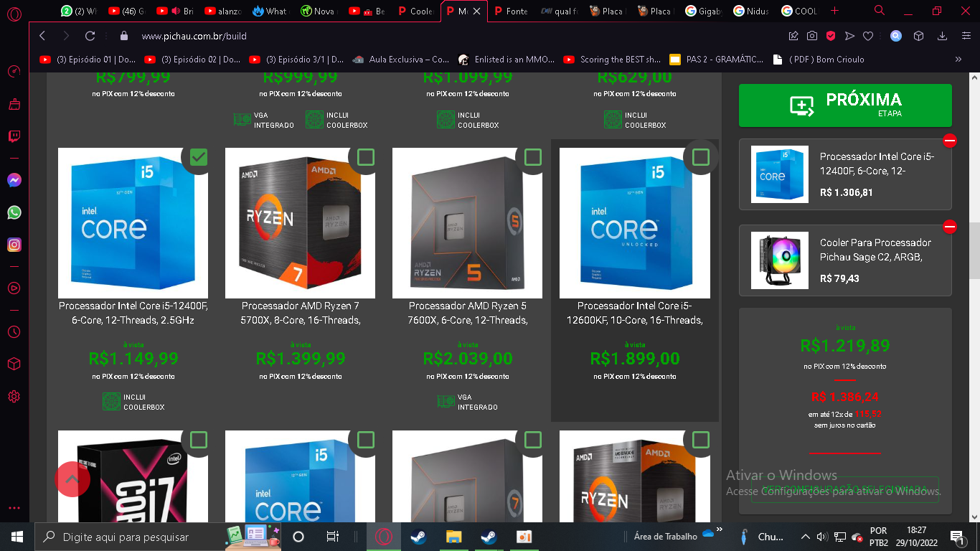Viewport: 980px width, 551px height.
Task: Open File Explorer from the taskbar
Action: tap(453, 537)
